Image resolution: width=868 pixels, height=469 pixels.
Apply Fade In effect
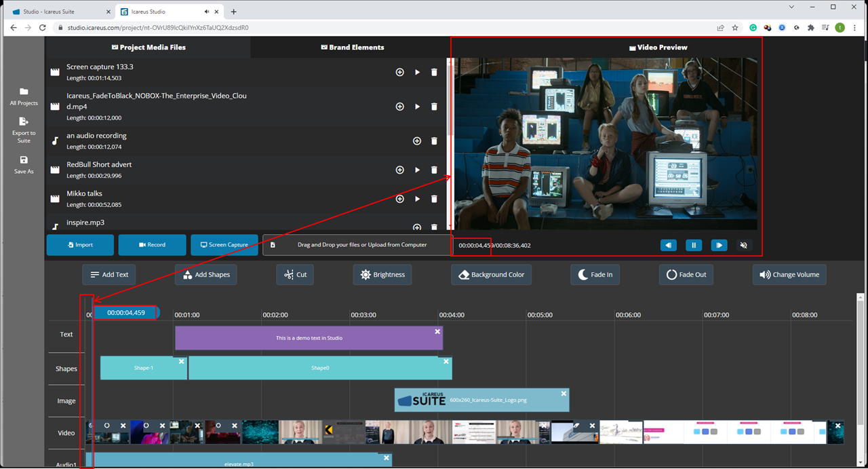[595, 275]
